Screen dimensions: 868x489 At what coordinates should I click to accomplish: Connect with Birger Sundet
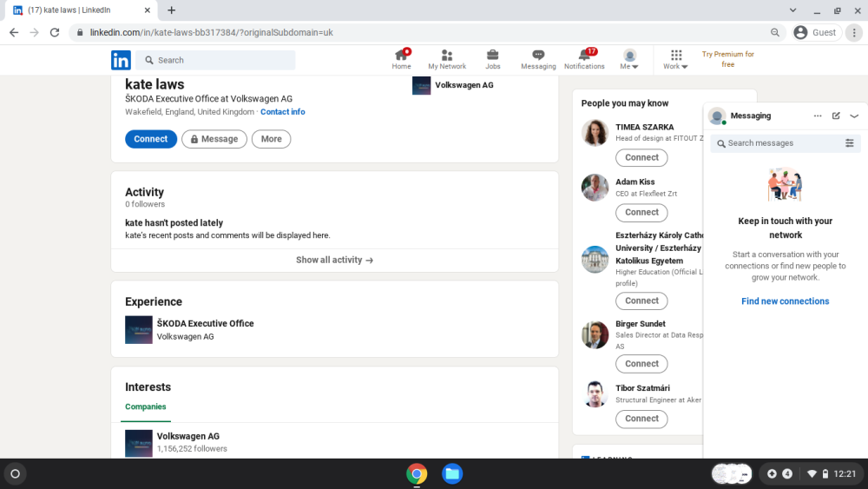click(641, 364)
